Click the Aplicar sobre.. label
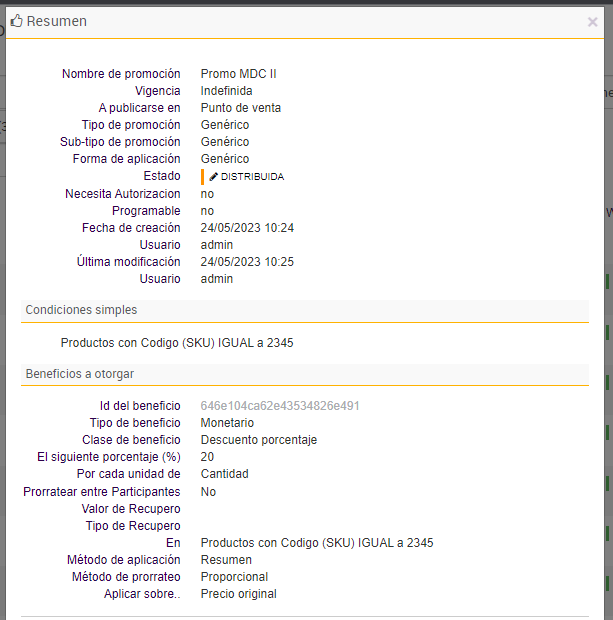This screenshot has height=620, width=613. pos(142,594)
